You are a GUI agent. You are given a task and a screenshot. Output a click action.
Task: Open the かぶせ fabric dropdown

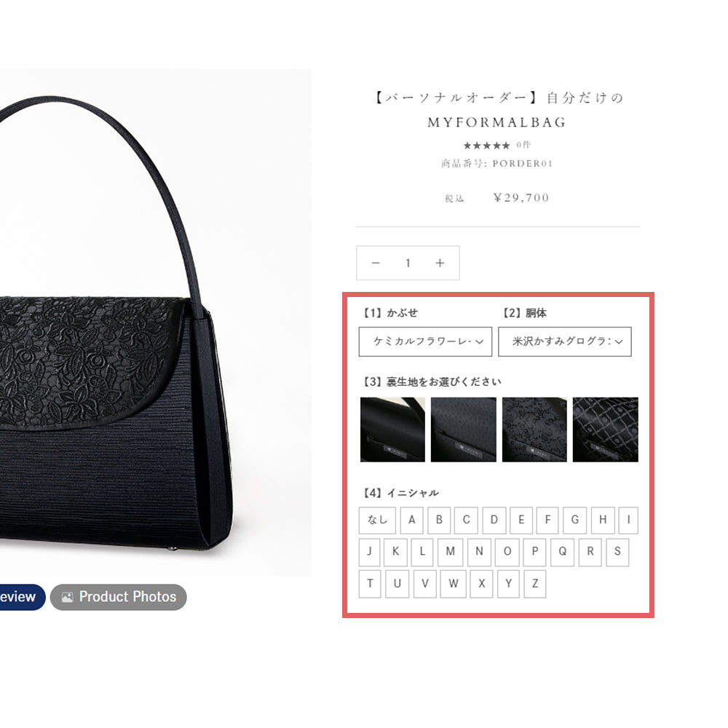click(x=425, y=341)
